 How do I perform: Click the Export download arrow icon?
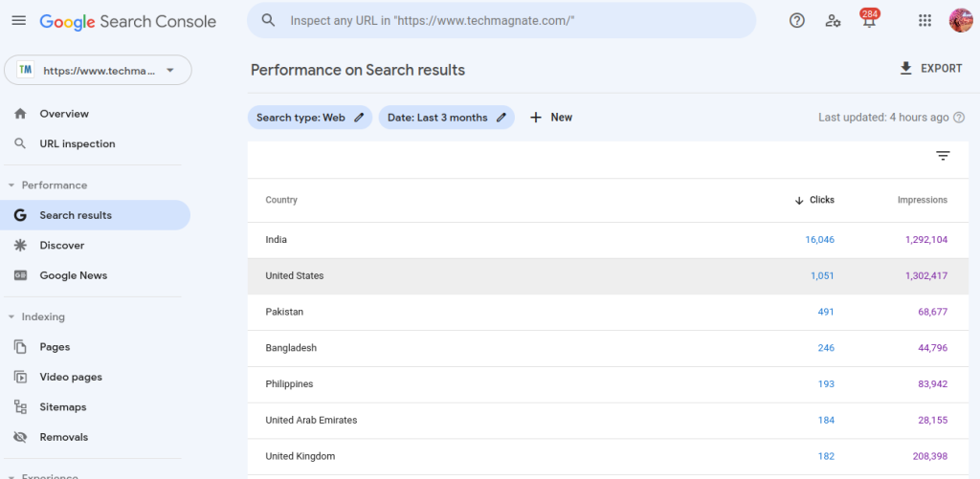coord(905,69)
